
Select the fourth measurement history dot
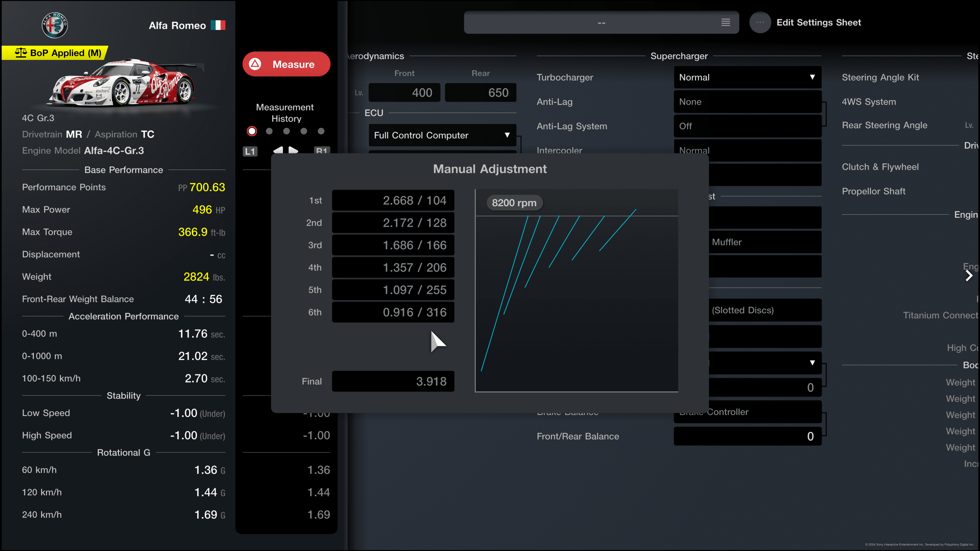(x=304, y=131)
